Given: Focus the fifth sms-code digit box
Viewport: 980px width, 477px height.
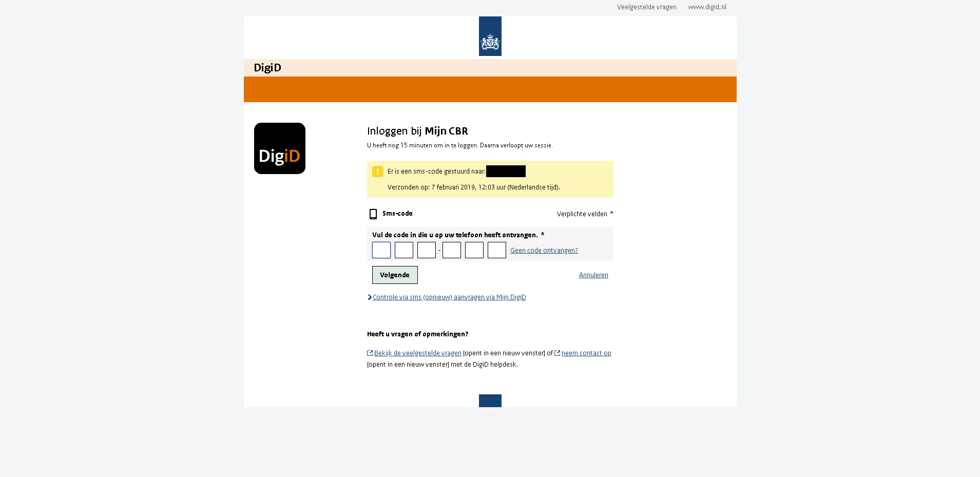Looking at the screenshot, I should [x=474, y=250].
